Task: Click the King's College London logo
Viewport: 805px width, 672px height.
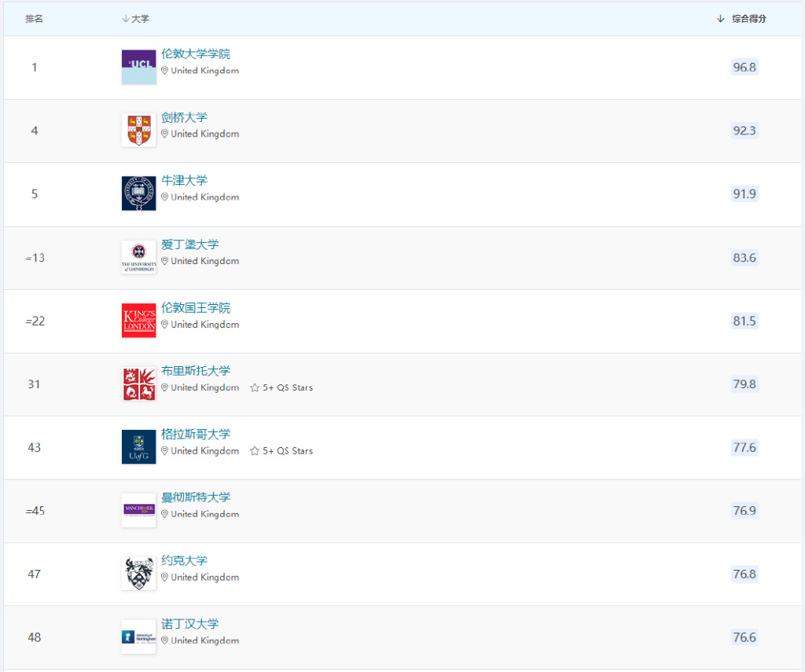Action: (x=138, y=321)
